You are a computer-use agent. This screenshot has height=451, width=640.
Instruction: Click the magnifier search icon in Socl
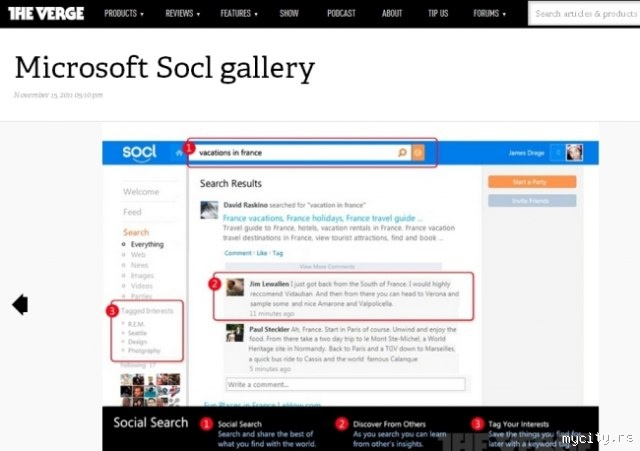click(402, 153)
